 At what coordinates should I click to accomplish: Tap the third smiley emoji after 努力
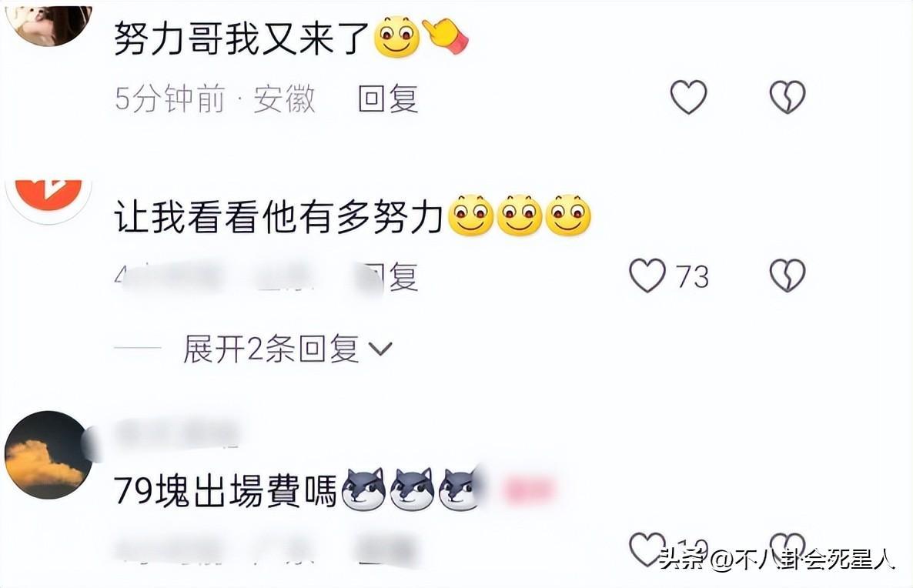pos(568,215)
